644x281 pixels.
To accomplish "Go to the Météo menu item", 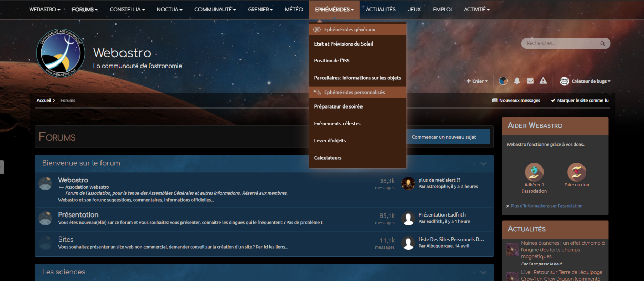I will (294, 9).
